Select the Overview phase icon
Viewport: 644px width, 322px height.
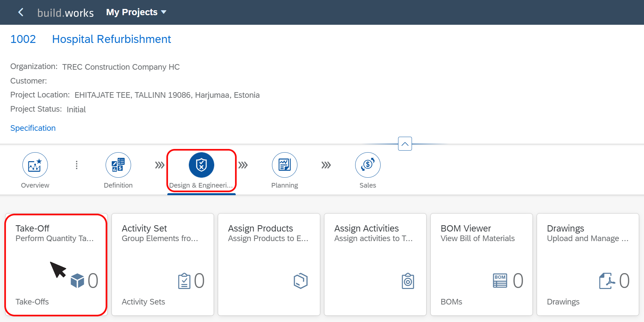point(35,165)
